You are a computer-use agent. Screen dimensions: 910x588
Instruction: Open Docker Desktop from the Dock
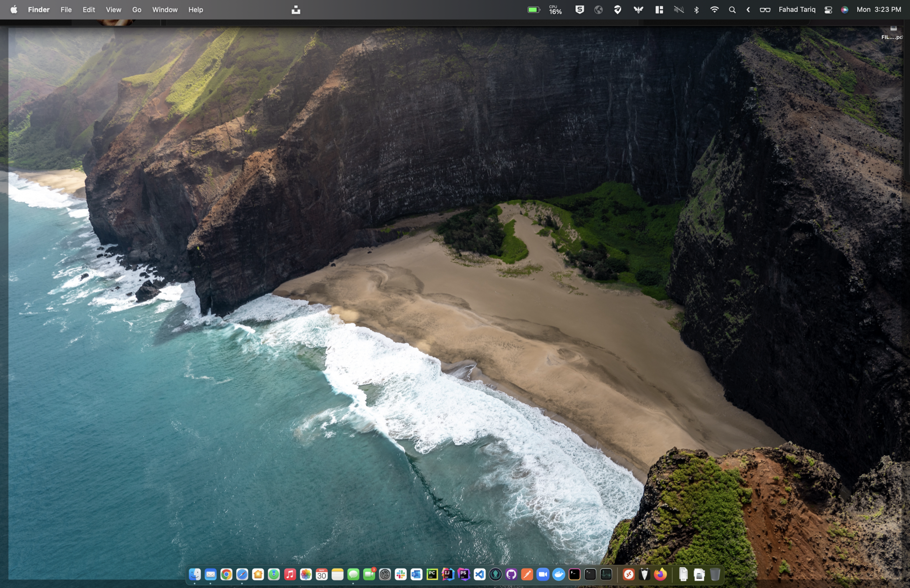559,574
